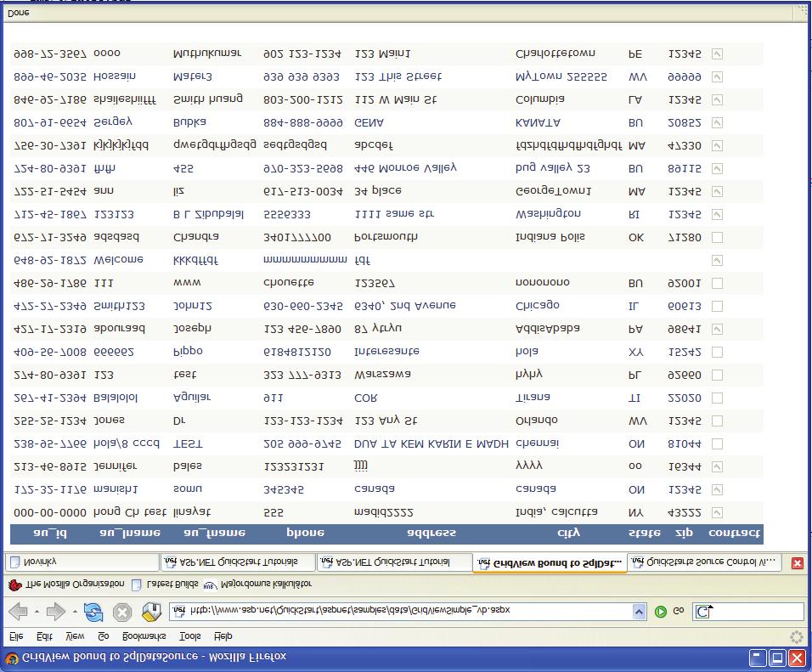Toggle contract checkbox for row 486-29-1786
This screenshot has width=812, height=672.
click(717, 284)
